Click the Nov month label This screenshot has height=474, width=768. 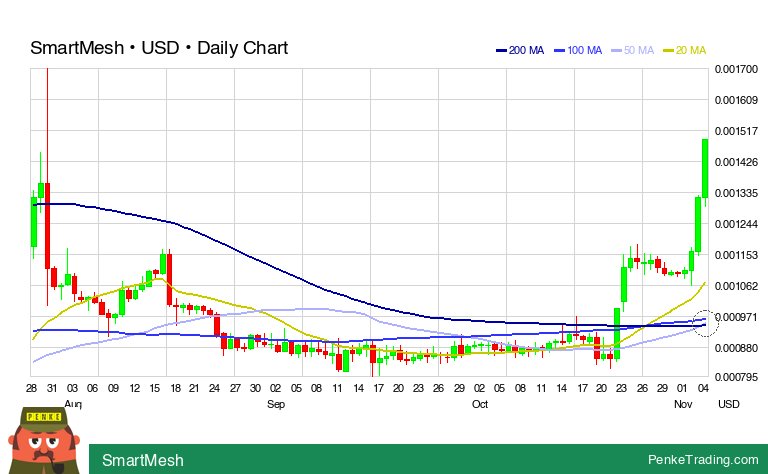coord(683,404)
